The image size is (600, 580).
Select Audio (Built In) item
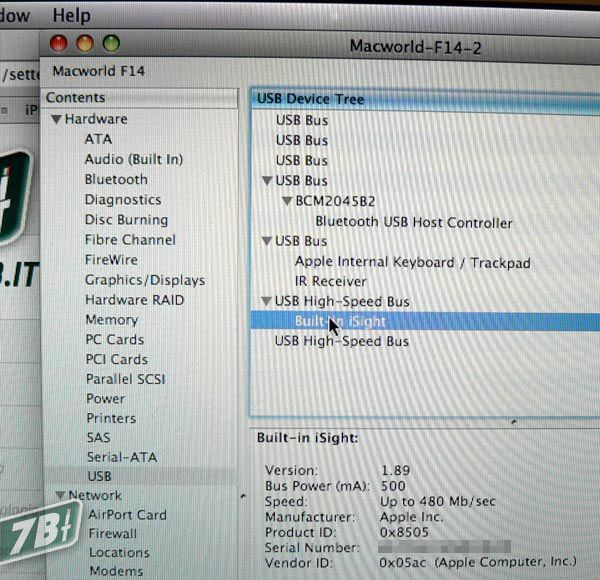pos(134,159)
